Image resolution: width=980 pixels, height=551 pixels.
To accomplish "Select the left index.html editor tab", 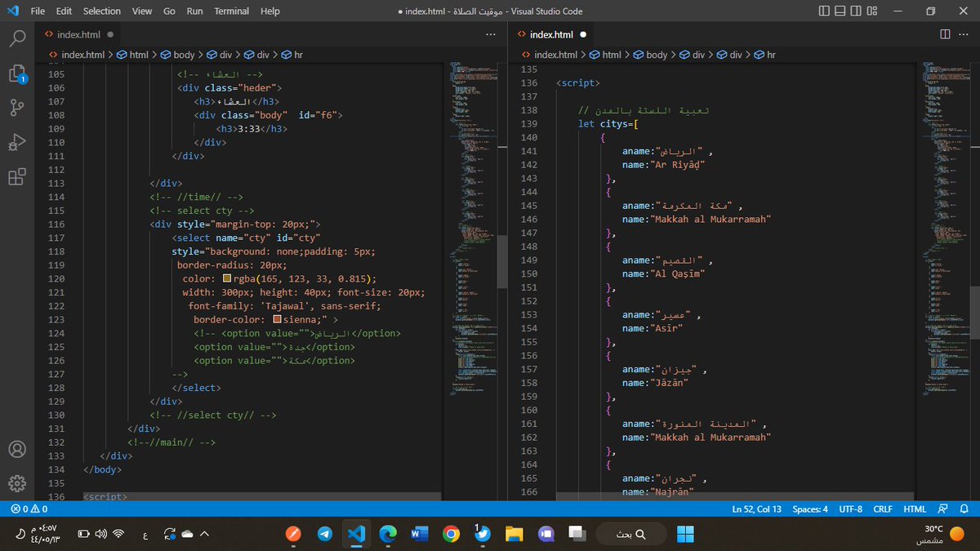I will point(78,34).
